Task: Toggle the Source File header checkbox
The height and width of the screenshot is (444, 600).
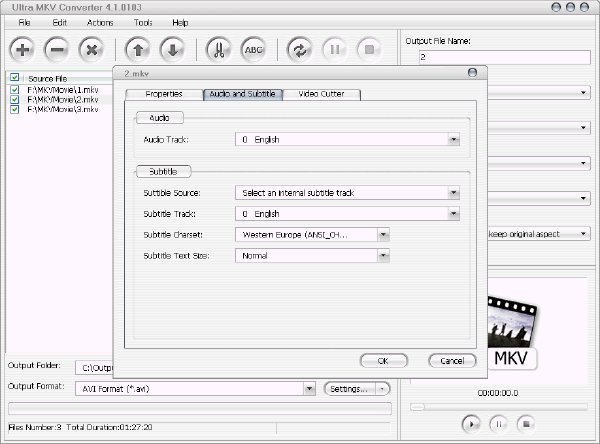Action: (x=15, y=77)
